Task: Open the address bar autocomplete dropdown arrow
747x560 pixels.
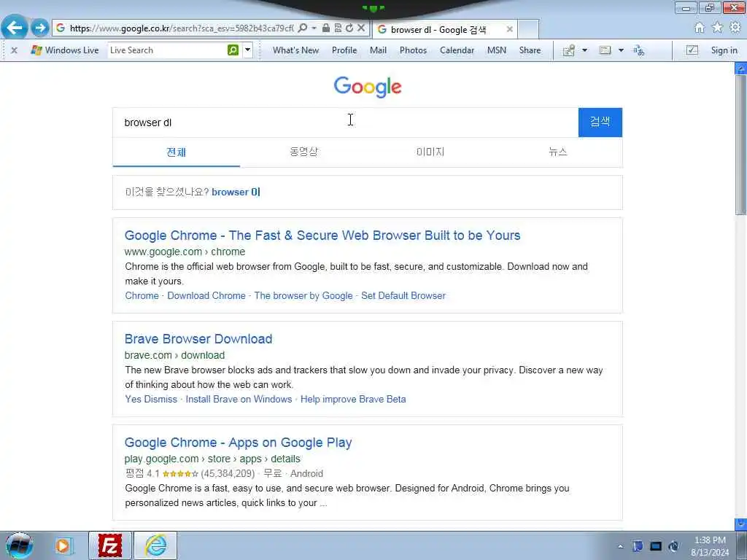Action: point(314,28)
